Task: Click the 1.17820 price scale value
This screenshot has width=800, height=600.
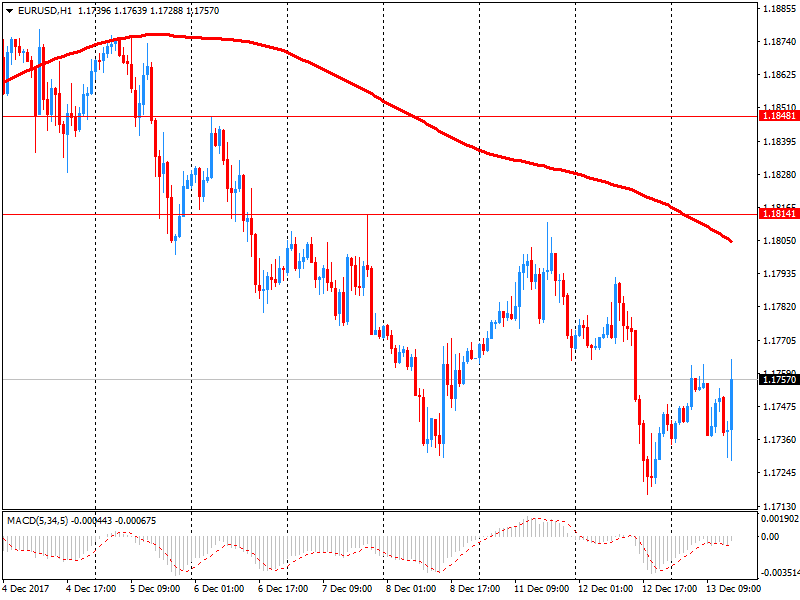Action: point(779,307)
